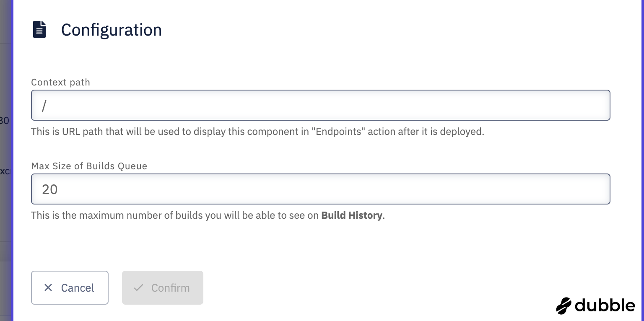Click the checkmark icon inside Confirm

pos(138,287)
